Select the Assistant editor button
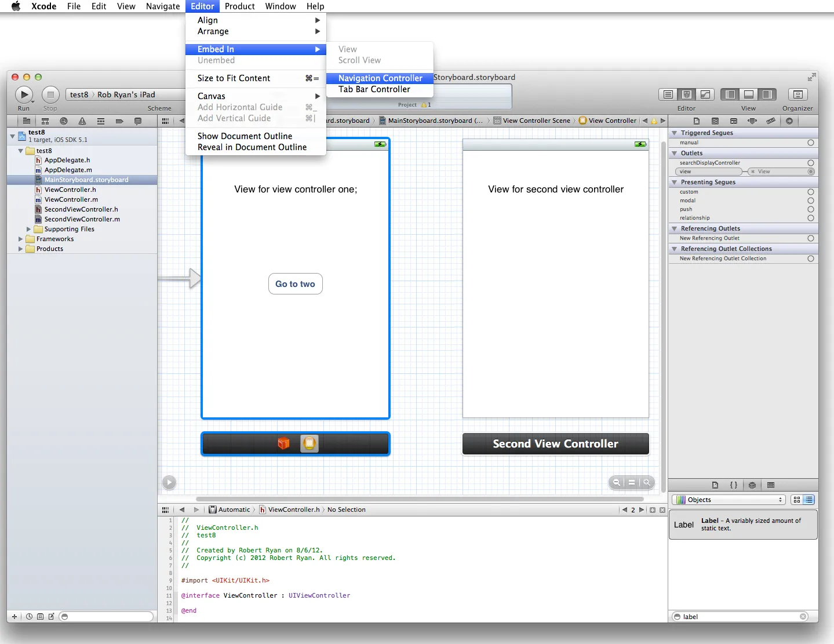834x644 pixels. point(687,94)
